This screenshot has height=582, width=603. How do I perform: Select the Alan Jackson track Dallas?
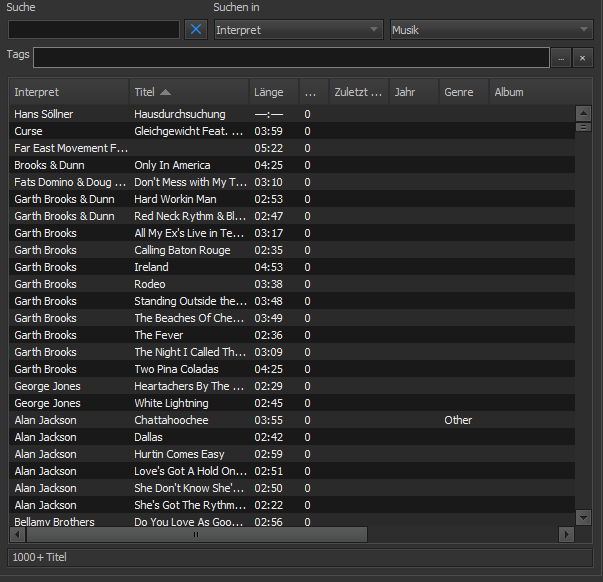pyautogui.click(x=292, y=437)
